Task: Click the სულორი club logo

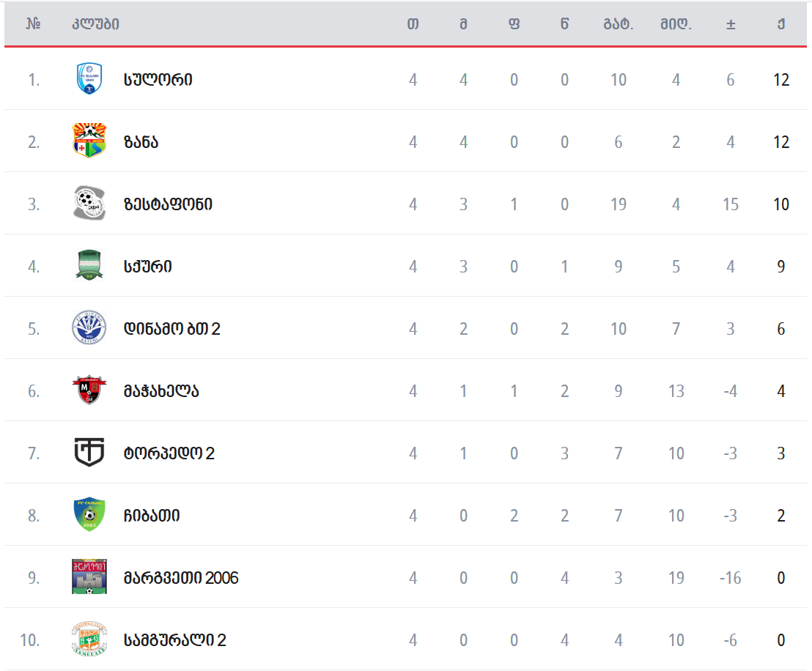Action: tap(89, 79)
